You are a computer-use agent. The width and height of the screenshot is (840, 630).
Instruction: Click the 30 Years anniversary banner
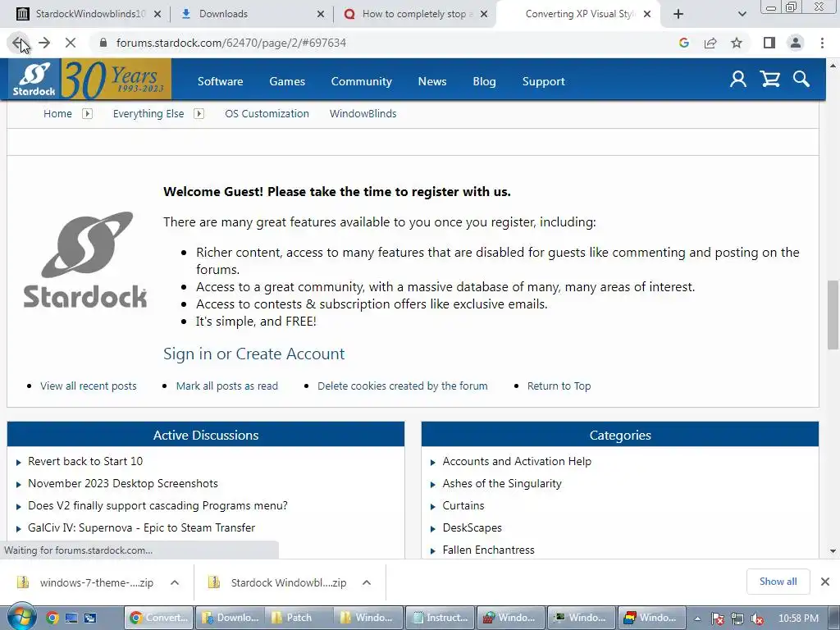pyautogui.click(x=116, y=80)
